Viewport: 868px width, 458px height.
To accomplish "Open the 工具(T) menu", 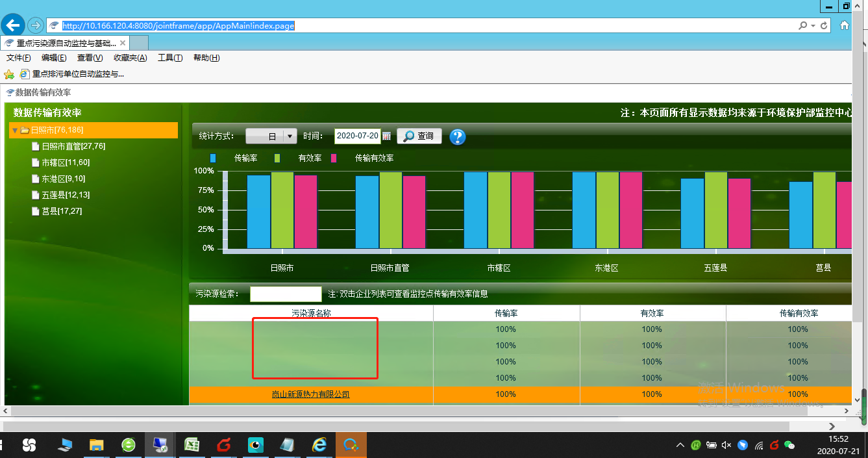I will coord(170,58).
